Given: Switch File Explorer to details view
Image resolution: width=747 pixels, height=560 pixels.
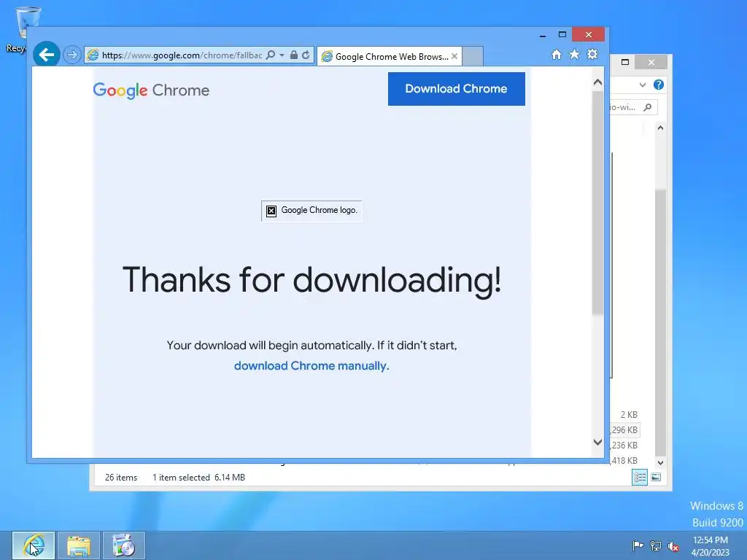Looking at the screenshot, I should pos(640,477).
